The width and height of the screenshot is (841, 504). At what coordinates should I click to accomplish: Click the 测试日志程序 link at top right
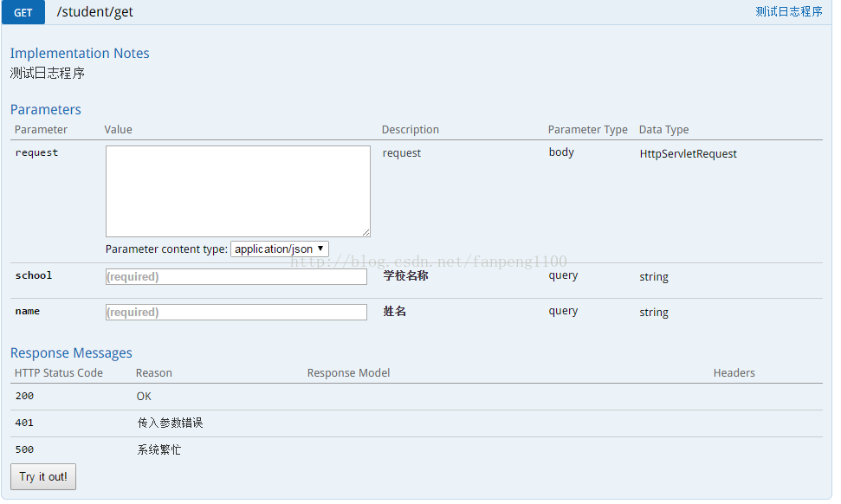tap(788, 11)
